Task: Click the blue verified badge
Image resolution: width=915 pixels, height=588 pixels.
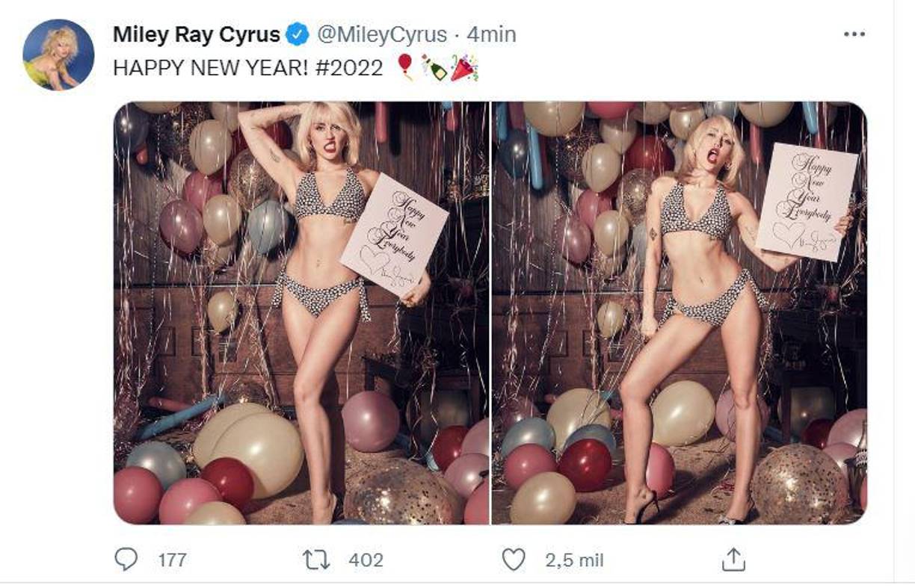Action: pos(298,33)
